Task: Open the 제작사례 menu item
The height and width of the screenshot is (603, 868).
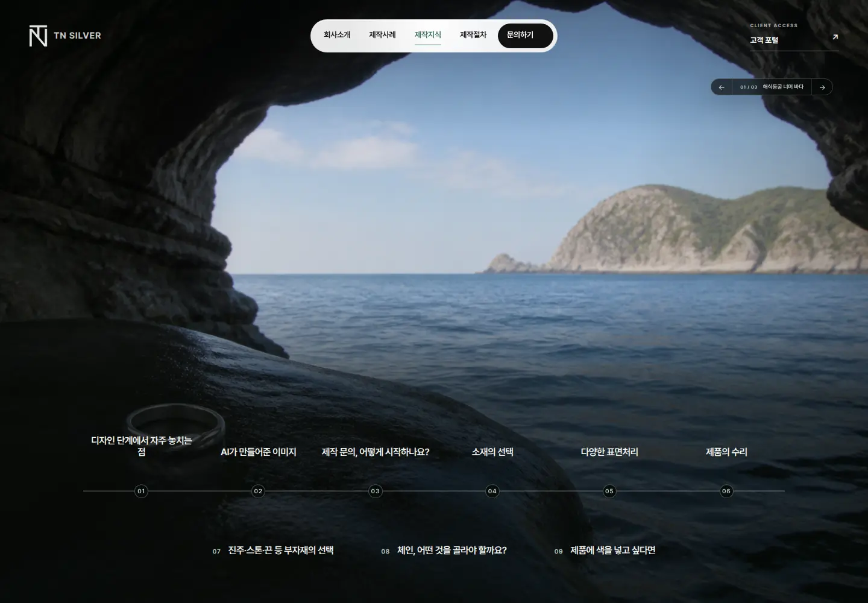Action: pos(382,35)
